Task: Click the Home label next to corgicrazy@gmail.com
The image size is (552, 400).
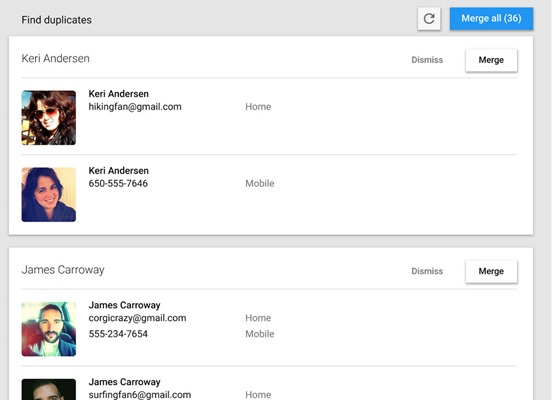Action: (x=258, y=318)
